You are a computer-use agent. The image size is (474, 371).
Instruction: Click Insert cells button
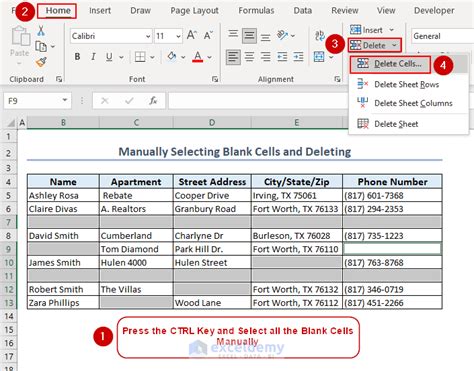(366, 30)
